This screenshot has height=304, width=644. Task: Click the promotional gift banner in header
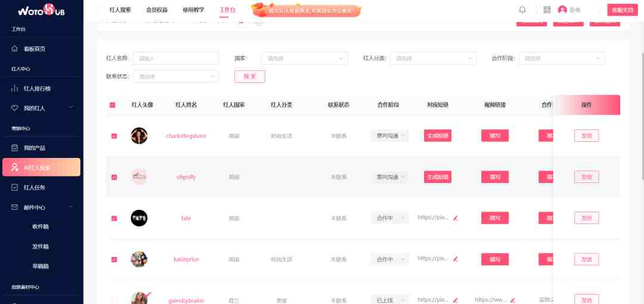[x=306, y=10]
